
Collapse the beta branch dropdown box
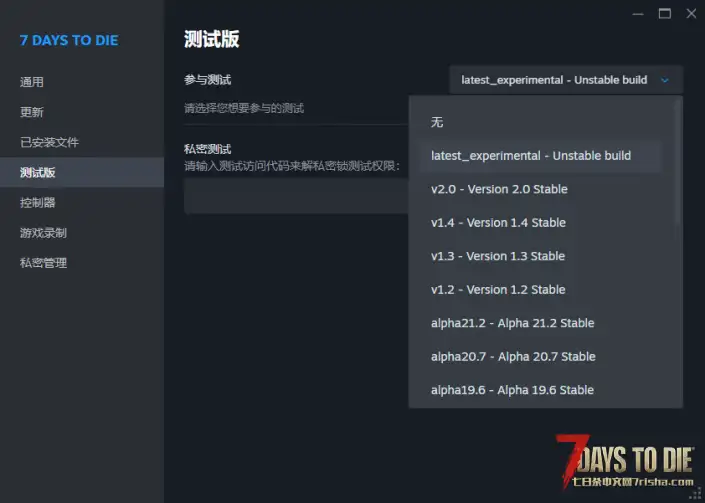pyautogui.click(x=566, y=80)
